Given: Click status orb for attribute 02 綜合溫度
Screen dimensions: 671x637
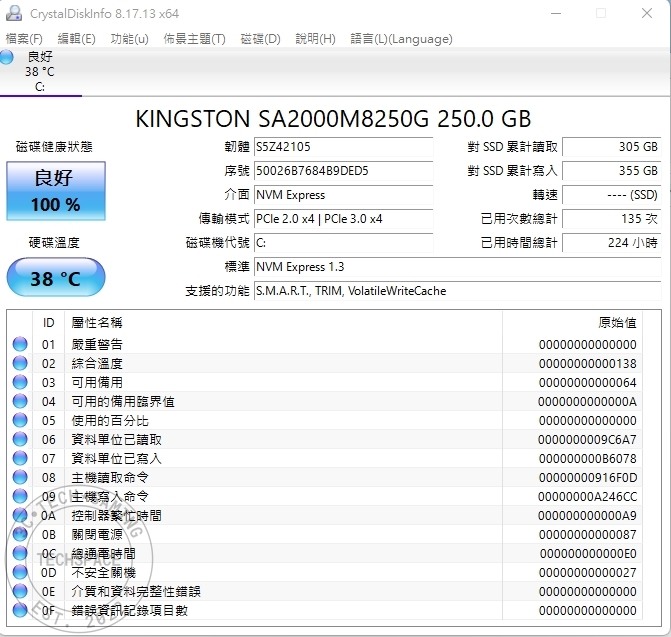Looking at the screenshot, I should tap(20, 363).
